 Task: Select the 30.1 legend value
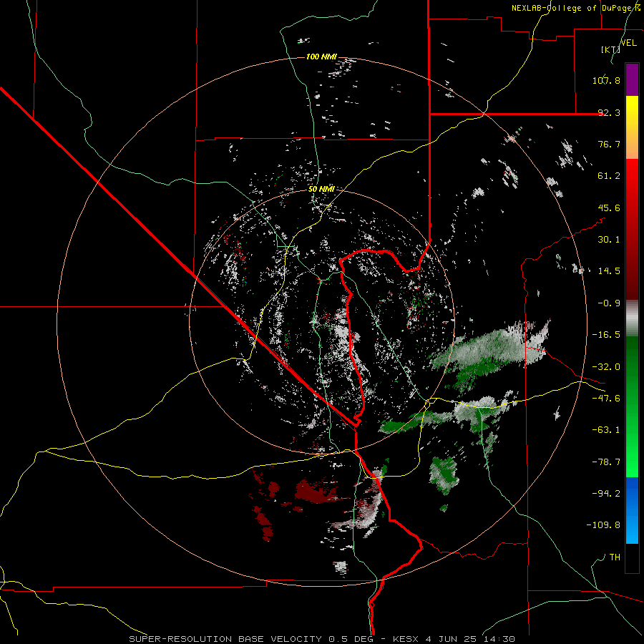click(609, 240)
